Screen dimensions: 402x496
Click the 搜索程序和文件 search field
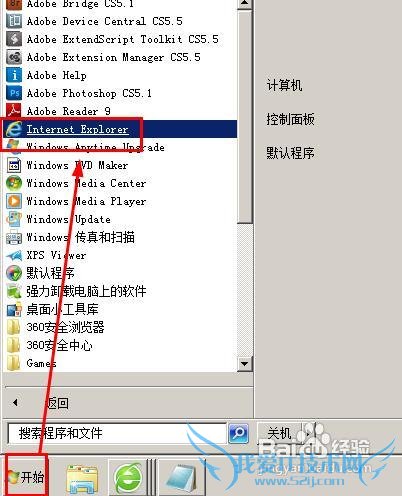(117, 433)
